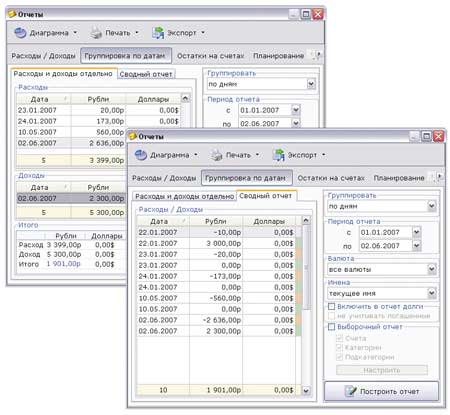Open end date 02.06.2007 picker in front window
The width and height of the screenshot is (450, 415).
(416, 246)
